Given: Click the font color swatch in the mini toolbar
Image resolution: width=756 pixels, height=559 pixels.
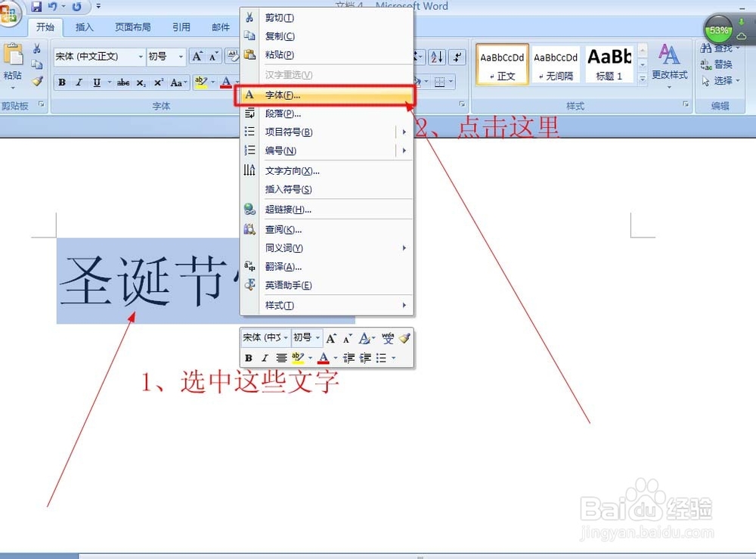Looking at the screenshot, I should (324, 358).
